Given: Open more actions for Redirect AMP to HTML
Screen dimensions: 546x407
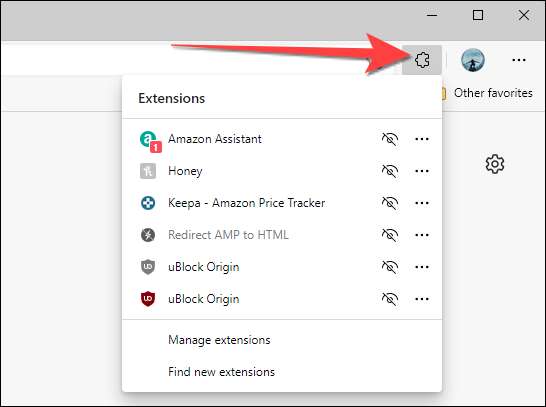Looking at the screenshot, I should 422,235.
